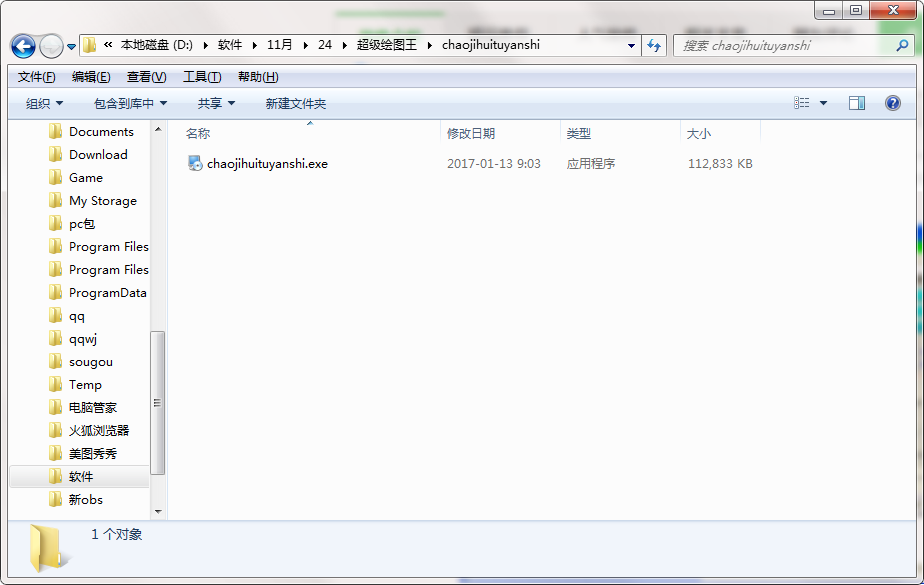The image size is (924, 585).
Task: Open the 文件(F) menu
Action: click(37, 77)
